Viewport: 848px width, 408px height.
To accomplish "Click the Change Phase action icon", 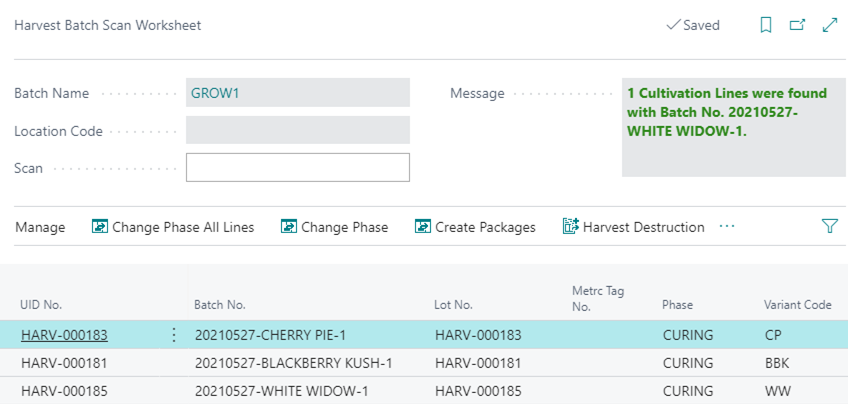I will tap(289, 227).
